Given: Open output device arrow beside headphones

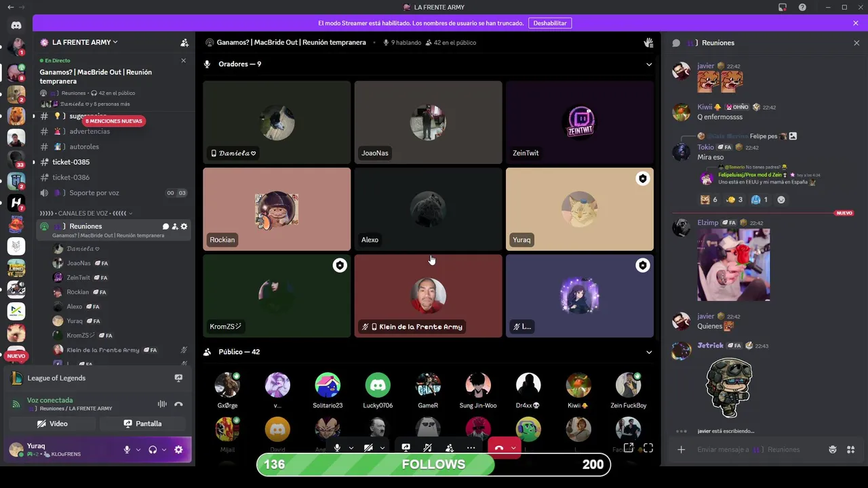Looking at the screenshot, I should click(x=164, y=449).
